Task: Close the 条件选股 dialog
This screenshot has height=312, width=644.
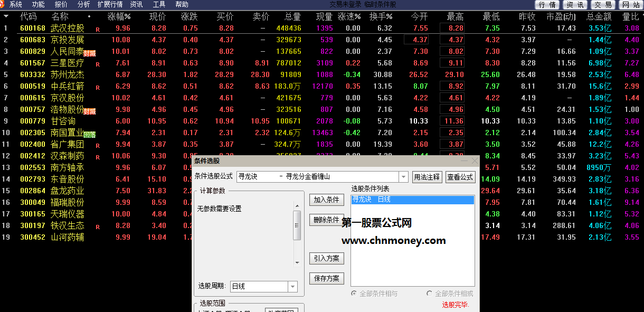Action: tap(475, 160)
